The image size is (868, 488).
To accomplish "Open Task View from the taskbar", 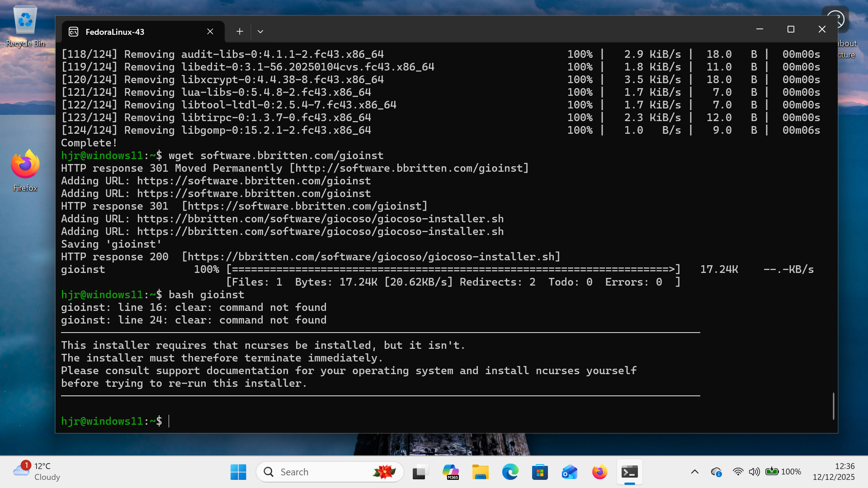I will coord(420,472).
